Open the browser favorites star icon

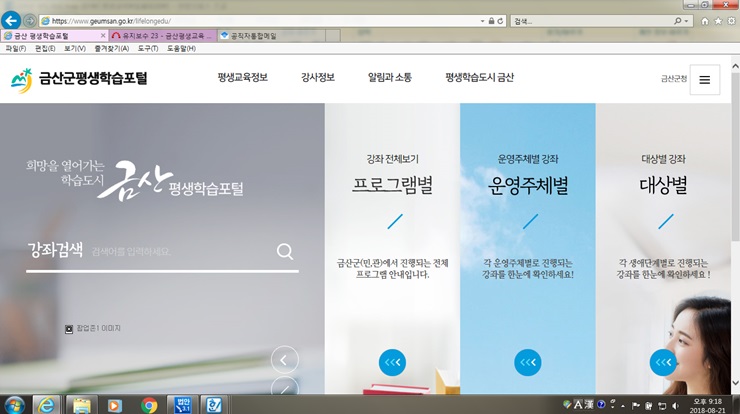pyautogui.click(x=719, y=20)
